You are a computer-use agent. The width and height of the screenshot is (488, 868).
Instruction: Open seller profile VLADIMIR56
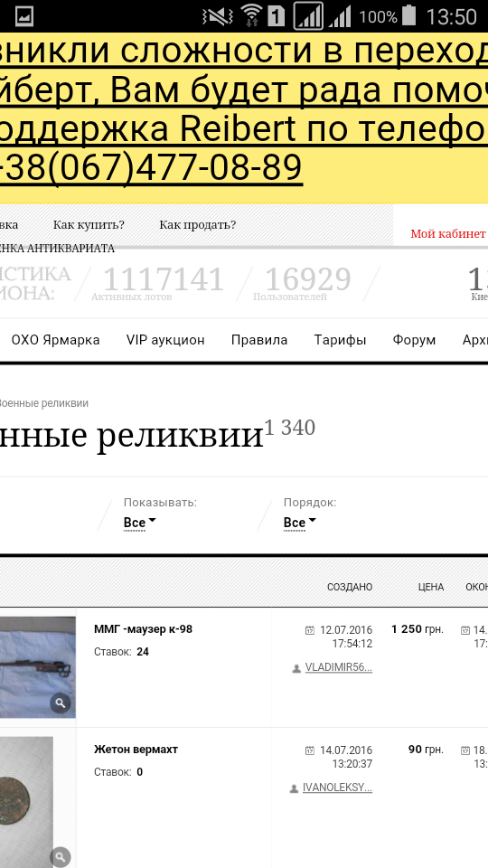click(339, 667)
